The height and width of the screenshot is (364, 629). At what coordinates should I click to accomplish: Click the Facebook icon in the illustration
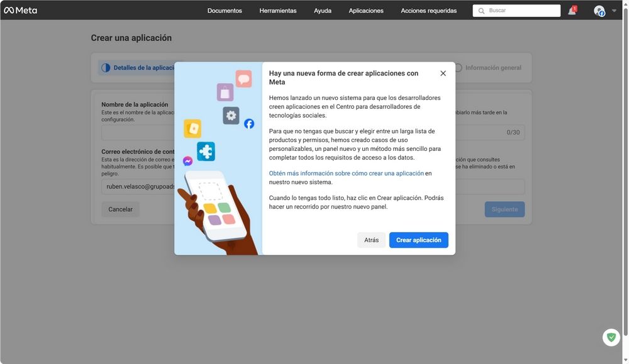(248, 124)
